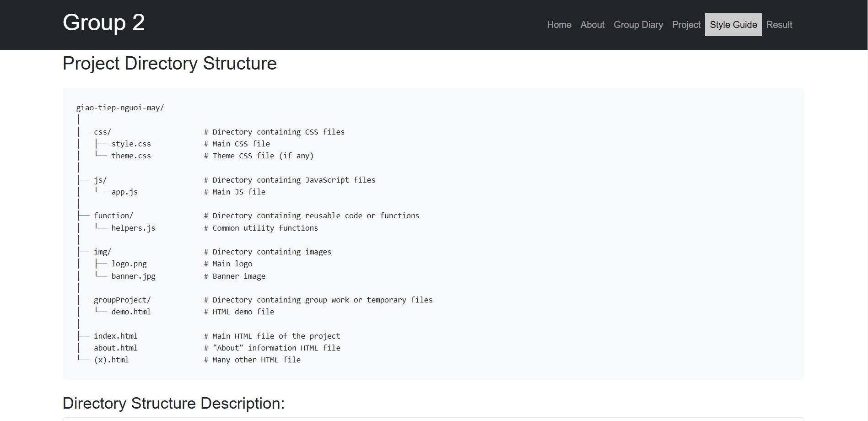The width and height of the screenshot is (868, 421).
Task: Click the theme.css file entry
Action: click(131, 156)
